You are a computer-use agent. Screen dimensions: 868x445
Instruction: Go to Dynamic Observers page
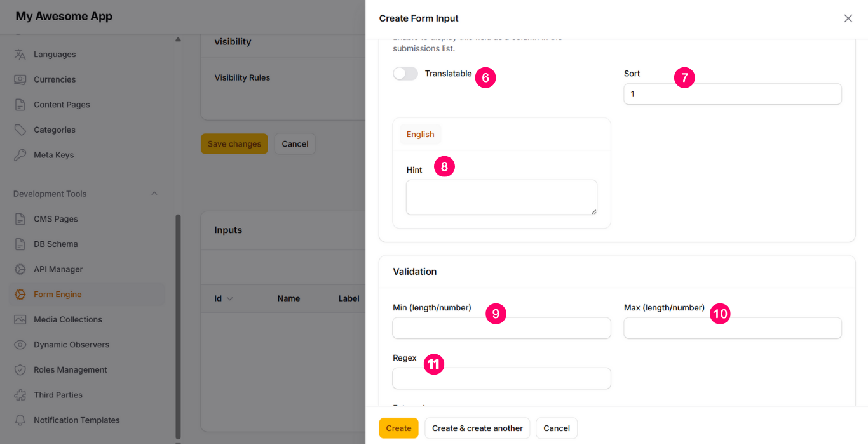[71, 345]
